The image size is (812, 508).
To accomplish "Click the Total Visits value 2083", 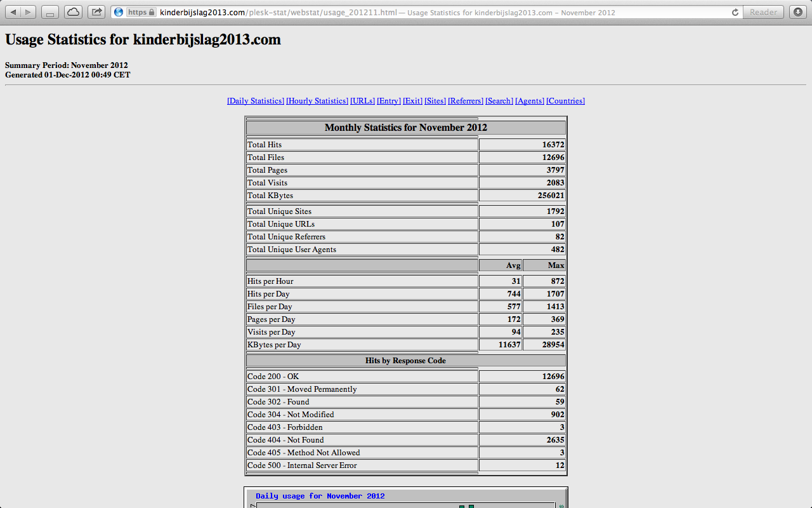I will pos(556,183).
